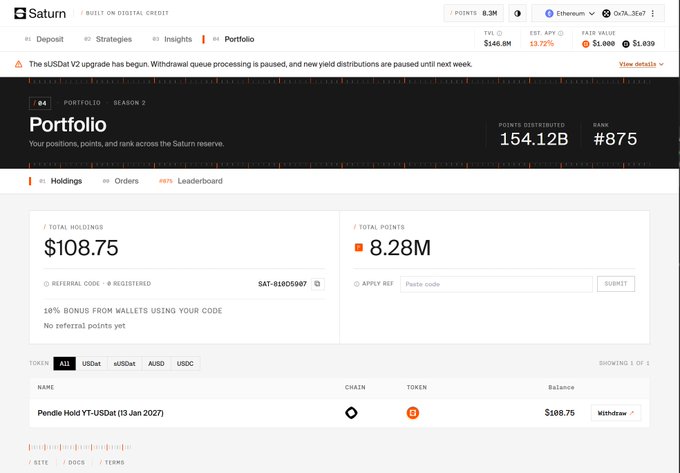Click the Apply Ref info icon
The height and width of the screenshot is (473, 680).
356,284
